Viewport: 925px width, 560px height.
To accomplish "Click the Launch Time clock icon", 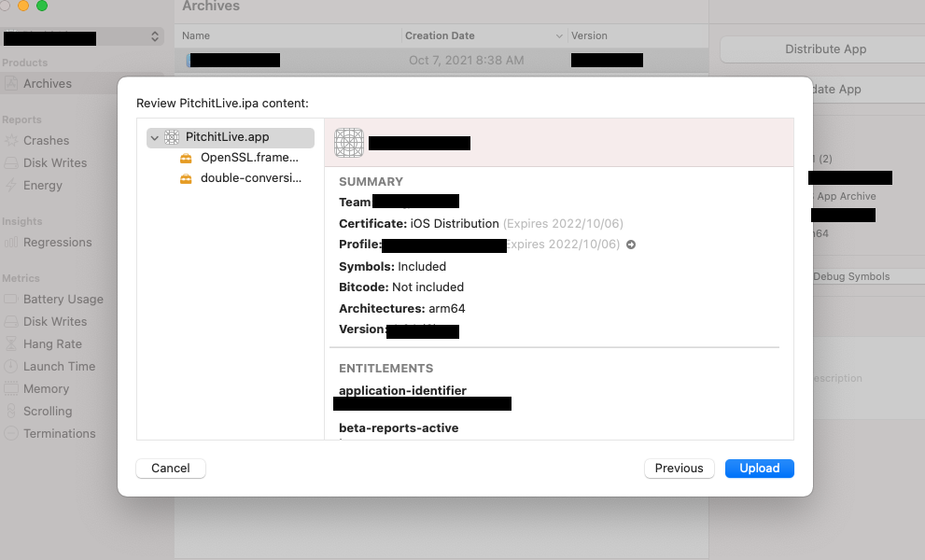I will click(11, 367).
